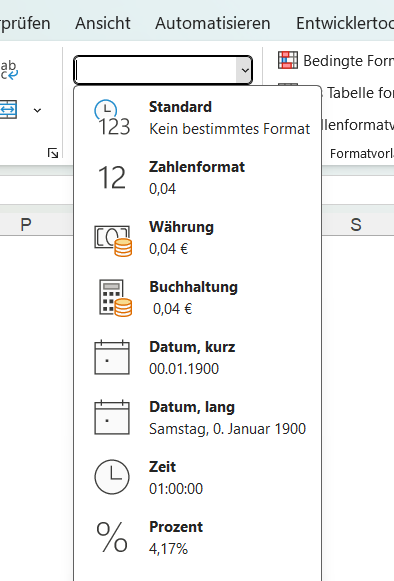Click the calendar icon for Datum, kurz

[112, 357]
